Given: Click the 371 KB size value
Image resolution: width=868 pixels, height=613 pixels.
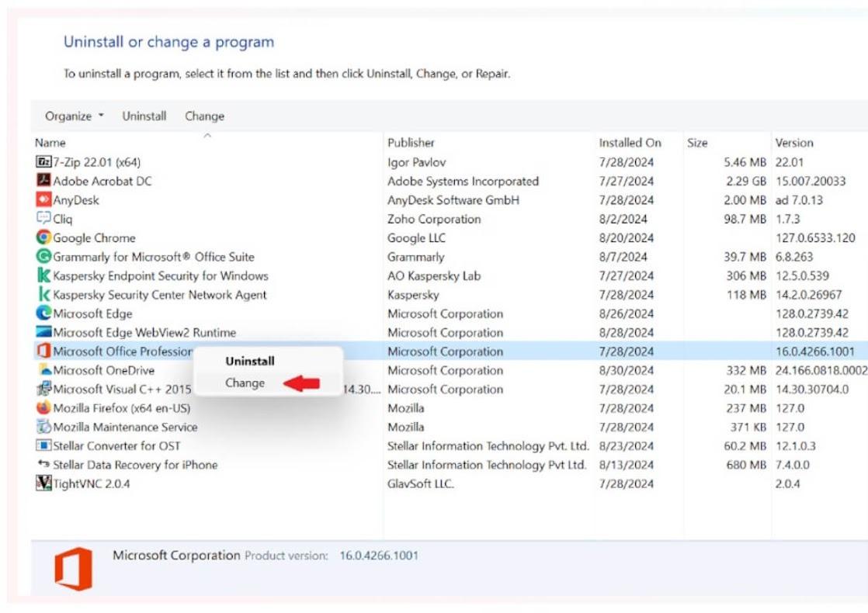Looking at the screenshot, I should pos(748,427).
